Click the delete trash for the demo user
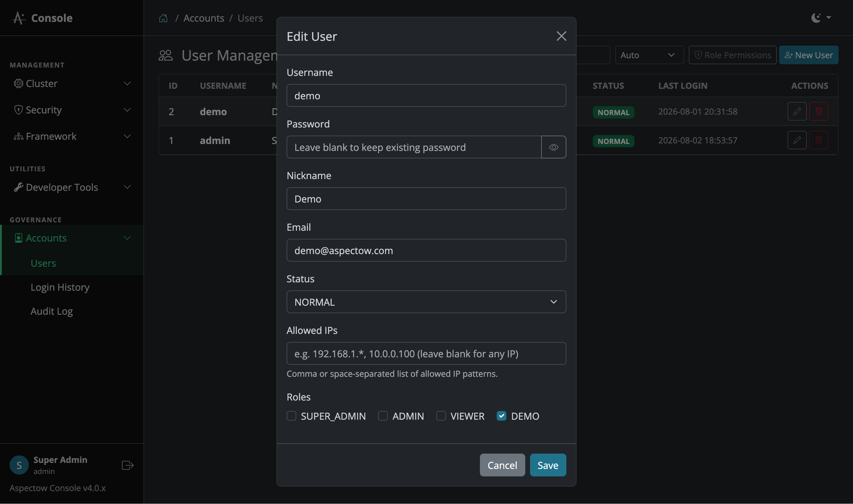This screenshot has height=504, width=853. coord(819,111)
